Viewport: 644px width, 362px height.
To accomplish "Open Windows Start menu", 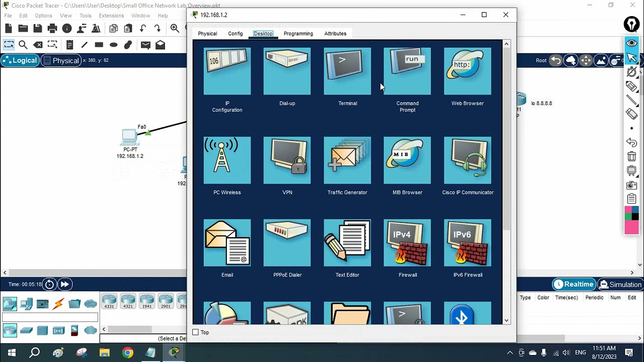I will (x=12, y=352).
